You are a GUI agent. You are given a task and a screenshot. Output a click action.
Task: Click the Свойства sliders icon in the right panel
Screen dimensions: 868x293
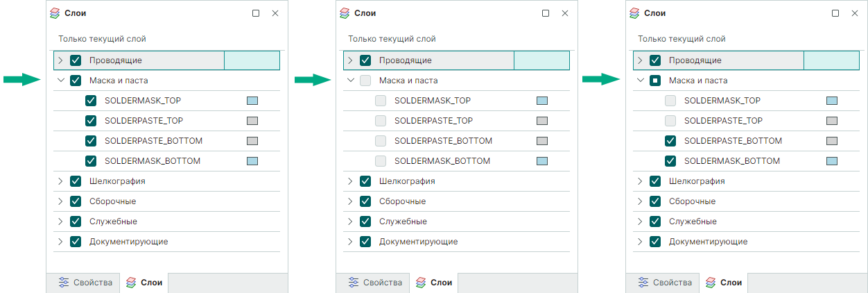coord(644,283)
